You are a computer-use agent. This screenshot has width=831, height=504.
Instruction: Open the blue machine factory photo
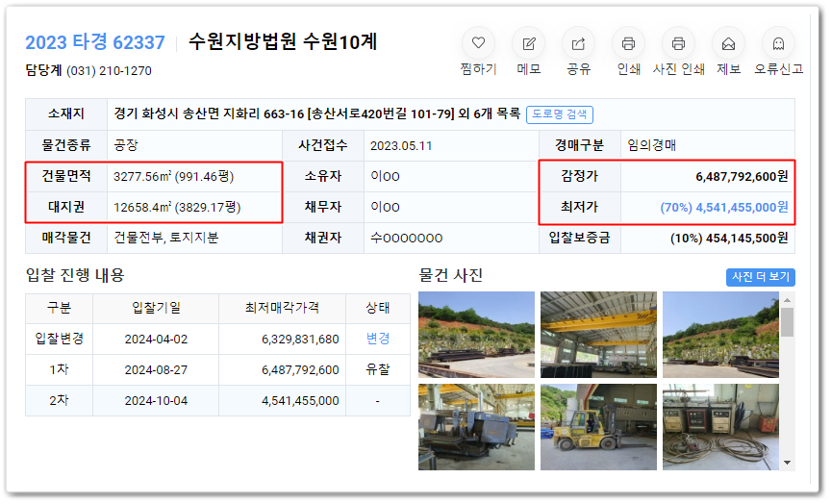pos(476,427)
